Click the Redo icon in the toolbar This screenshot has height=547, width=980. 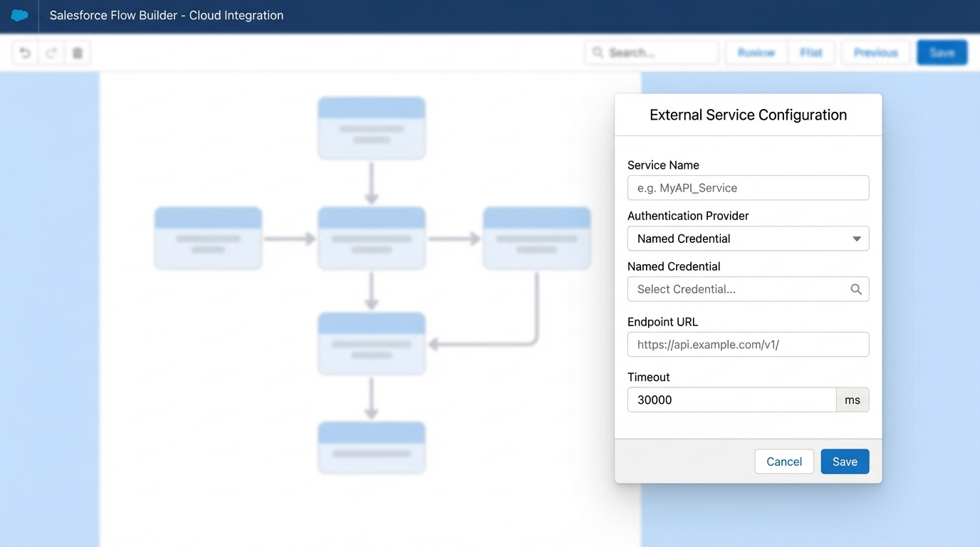[50, 52]
